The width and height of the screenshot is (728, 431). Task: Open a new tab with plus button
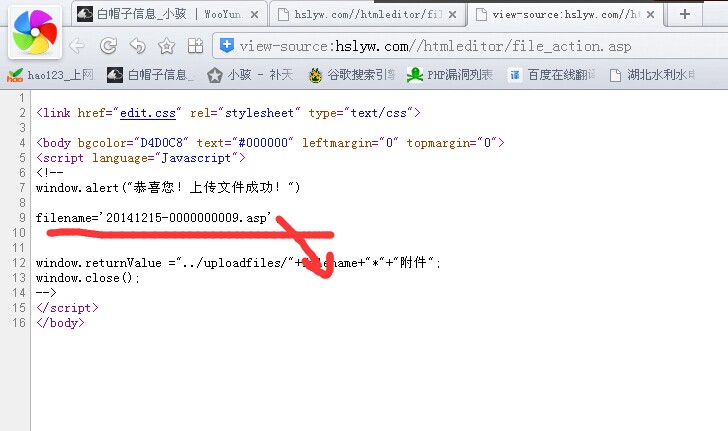[684, 14]
